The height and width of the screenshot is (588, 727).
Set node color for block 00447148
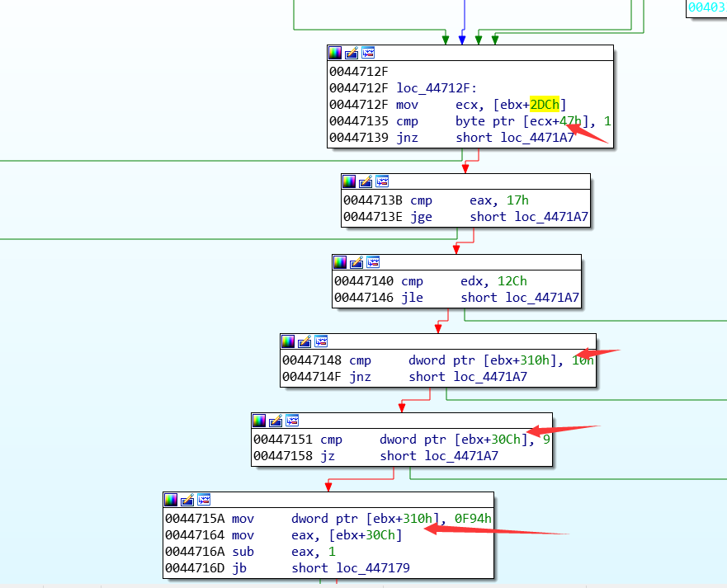coord(288,341)
